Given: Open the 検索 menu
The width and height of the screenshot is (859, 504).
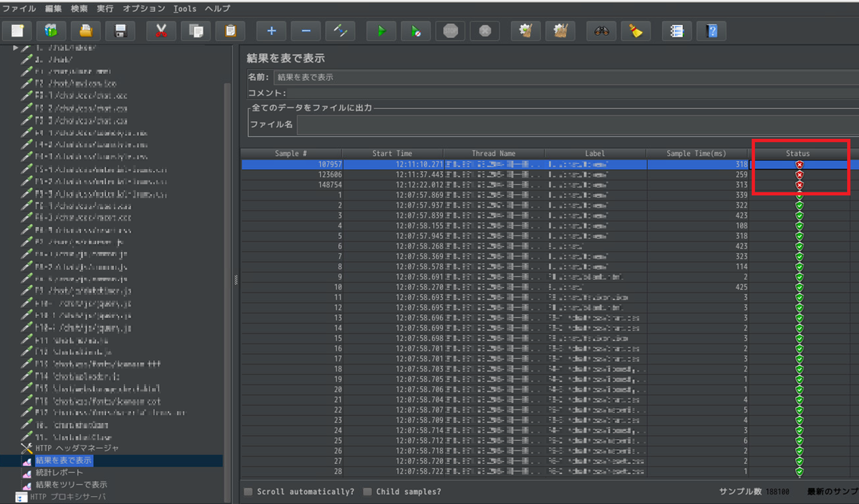Looking at the screenshot, I should click(79, 9).
